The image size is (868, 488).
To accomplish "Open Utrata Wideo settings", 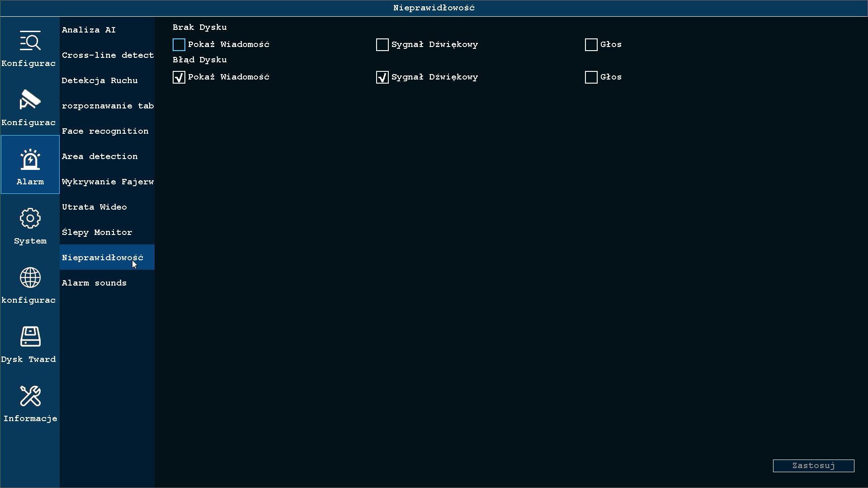I will (107, 207).
